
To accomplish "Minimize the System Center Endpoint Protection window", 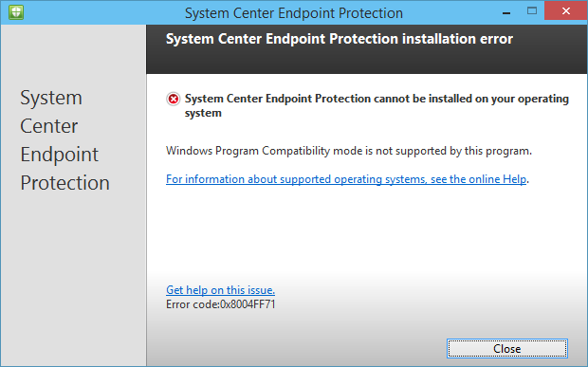I will pyautogui.click(x=506, y=13).
